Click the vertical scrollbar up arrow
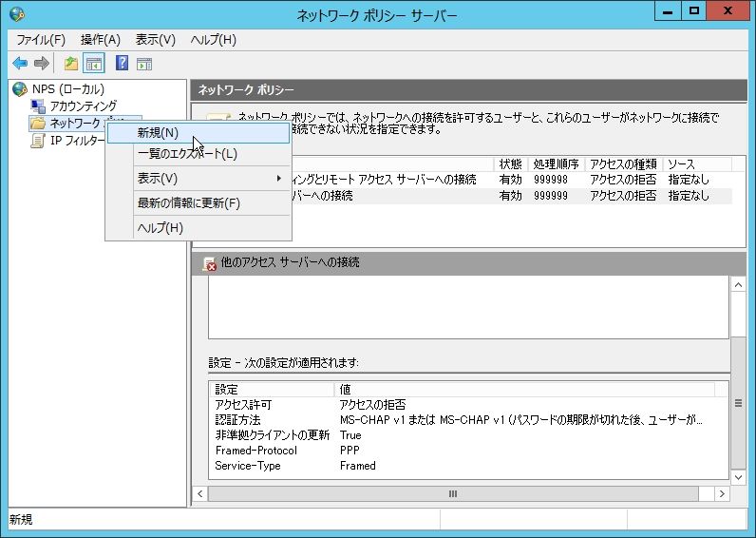756x538 pixels. (x=738, y=284)
